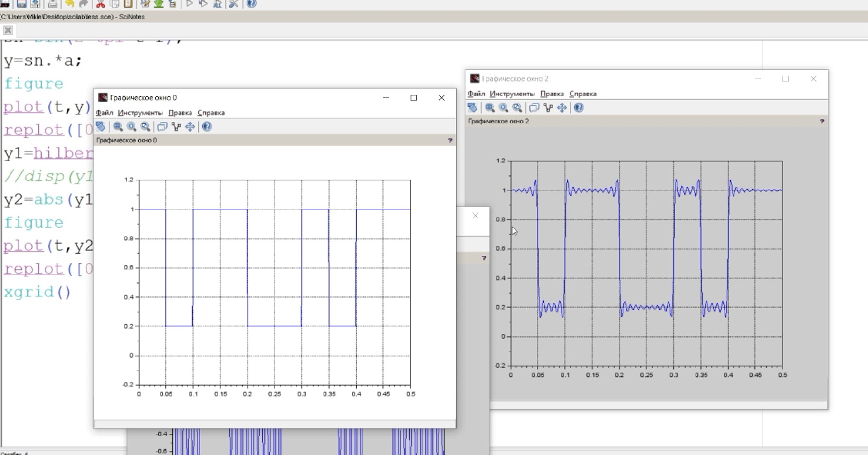This screenshot has width=868, height=455.
Task: Open Файл menu in Графическое окно 0
Action: coord(105,113)
